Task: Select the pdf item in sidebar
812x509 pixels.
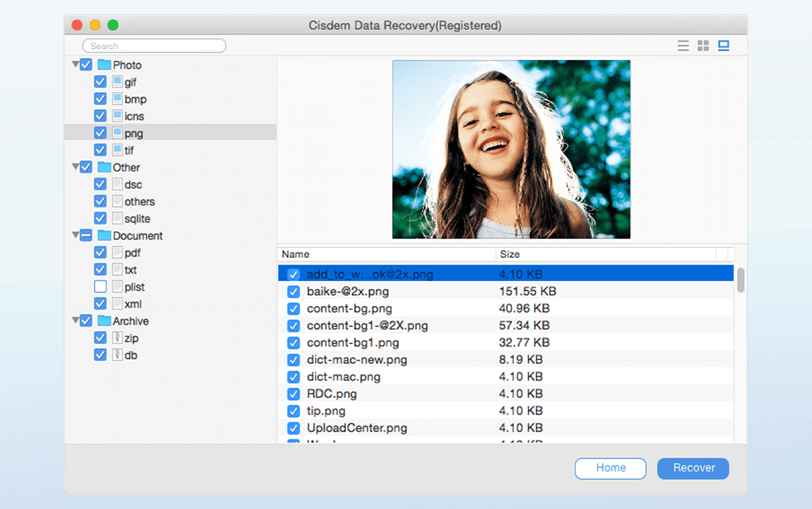Action: pos(132,253)
